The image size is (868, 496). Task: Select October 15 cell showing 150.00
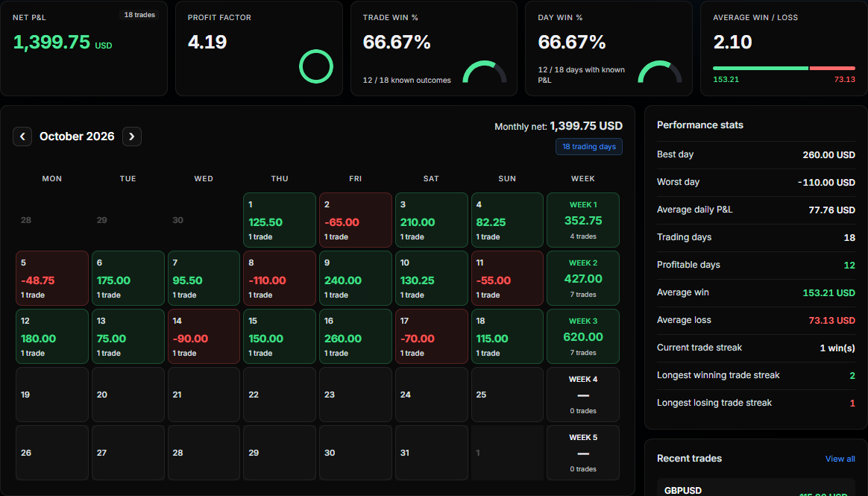[280, 336]
